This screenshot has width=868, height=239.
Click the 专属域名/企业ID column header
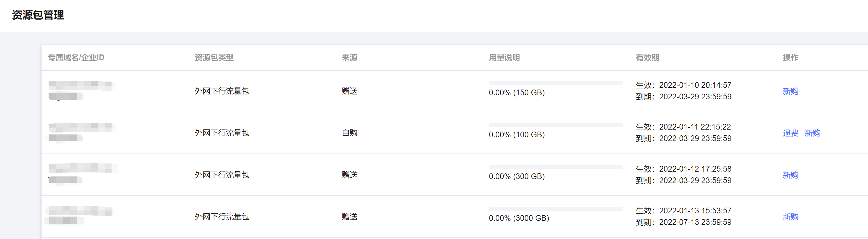(x=76, y=58)
